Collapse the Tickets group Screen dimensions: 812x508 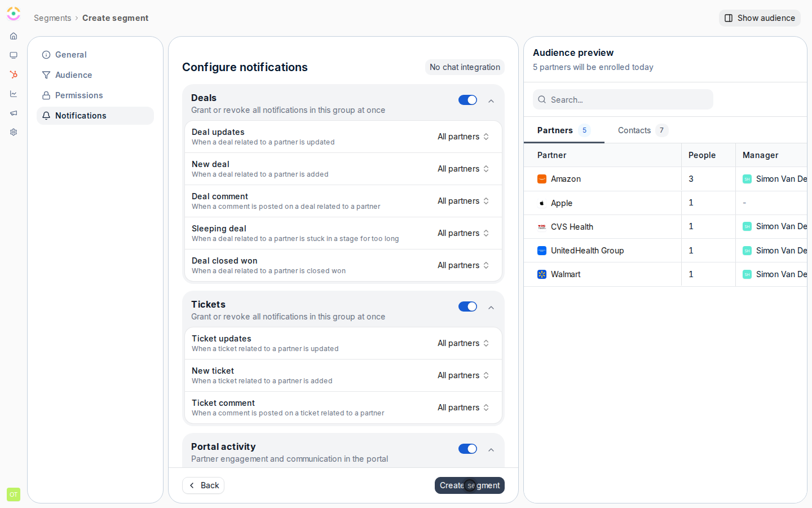(x=491, y=308)
